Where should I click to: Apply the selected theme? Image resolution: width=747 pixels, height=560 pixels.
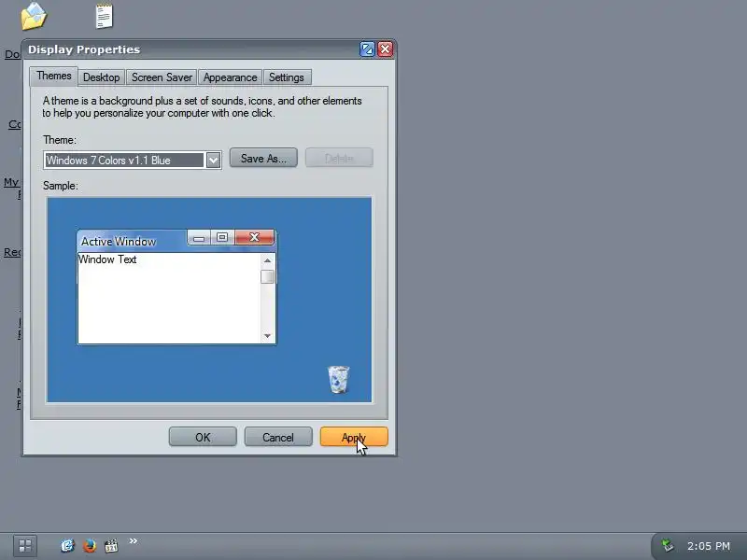click(354, 437)
